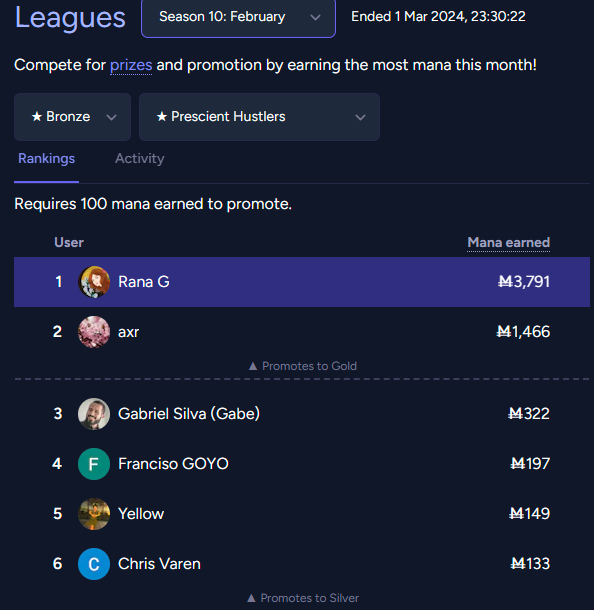
Task: Select the Rankings tab
Action: 46,159
